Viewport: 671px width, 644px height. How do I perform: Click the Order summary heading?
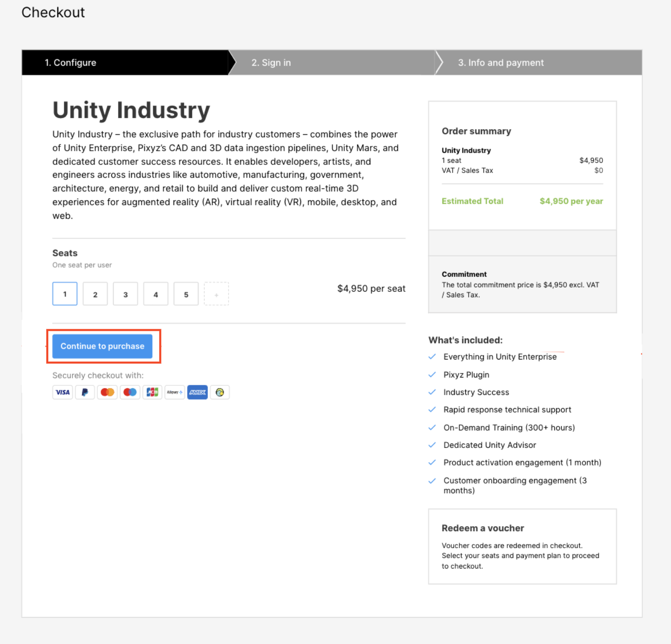click(x=477, y=131)
